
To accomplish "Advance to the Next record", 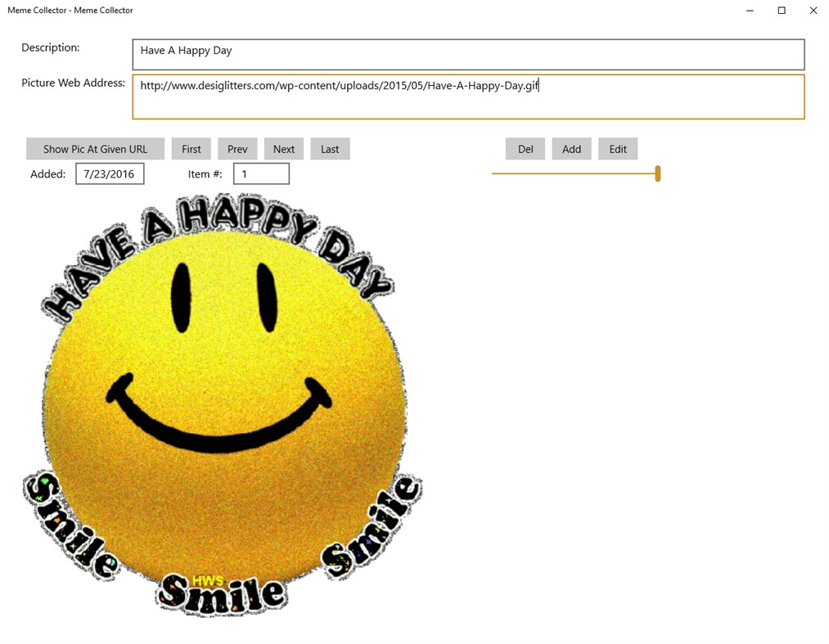I will click(x=283, y=148).
